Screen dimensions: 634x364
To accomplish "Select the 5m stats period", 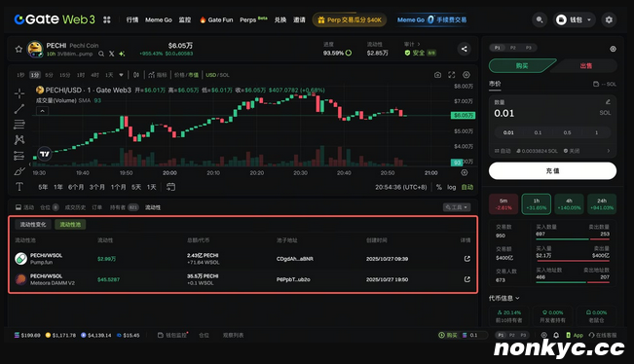I will [x=503, y=203].
